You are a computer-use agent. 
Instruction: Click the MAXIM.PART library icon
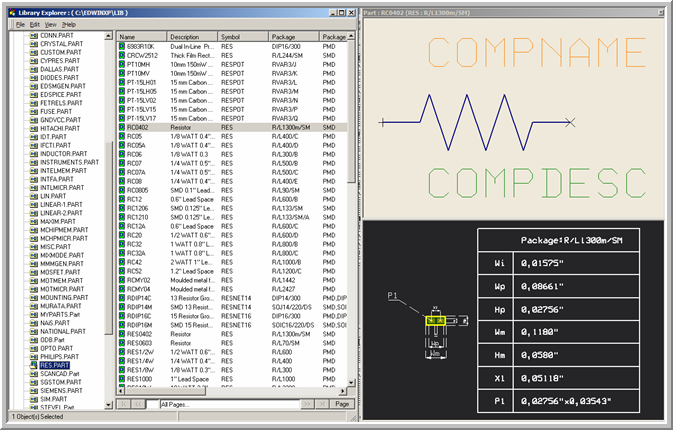34,221
